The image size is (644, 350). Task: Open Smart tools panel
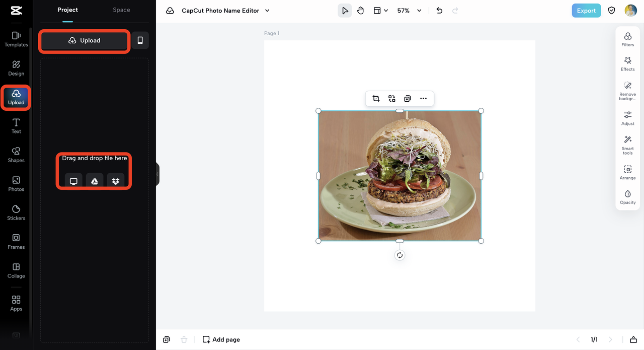pyautogui.click(x=628, y=145)
